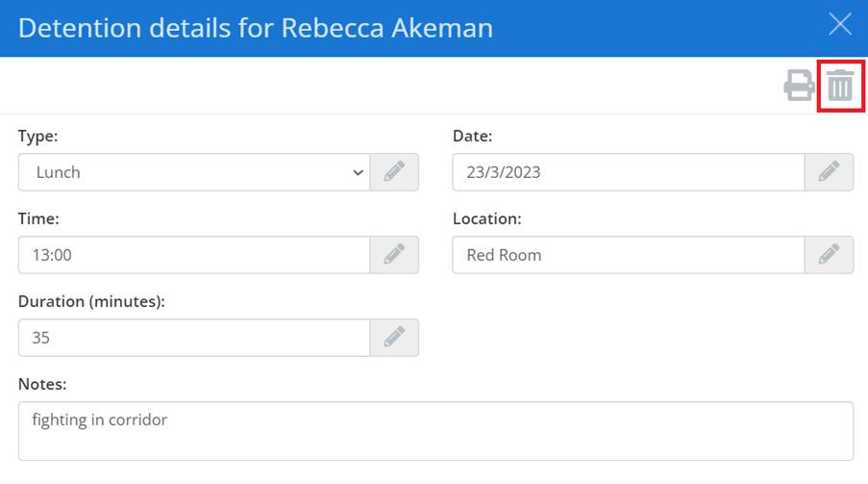Click the "Duration (minutes):" label

point(92,302)
